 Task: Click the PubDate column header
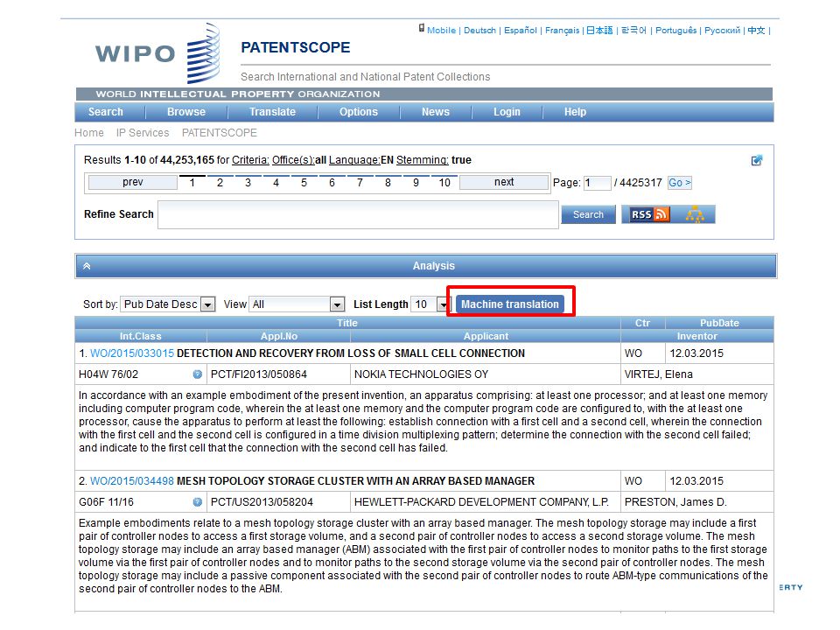719,323
